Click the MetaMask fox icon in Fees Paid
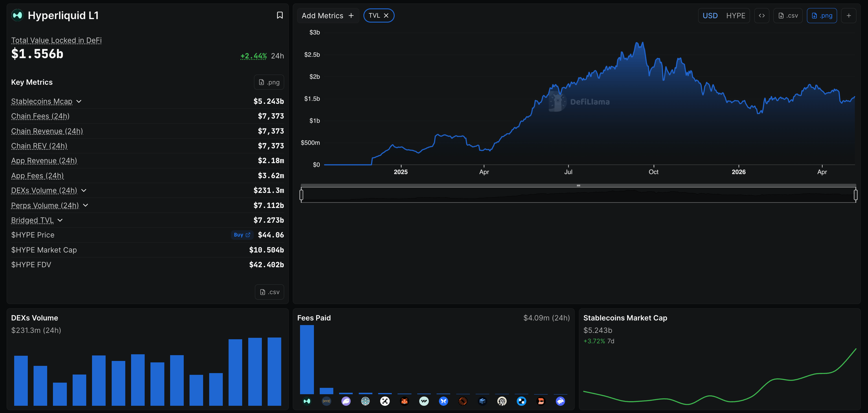The height and width of the screenshot is (413, 868). tap(404, 401)
